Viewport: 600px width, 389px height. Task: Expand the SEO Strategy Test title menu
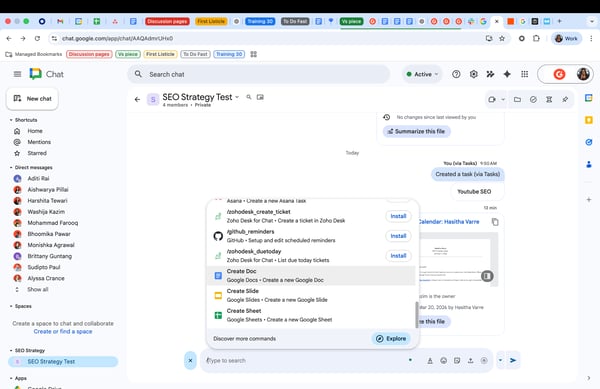(x=237, y=97)
